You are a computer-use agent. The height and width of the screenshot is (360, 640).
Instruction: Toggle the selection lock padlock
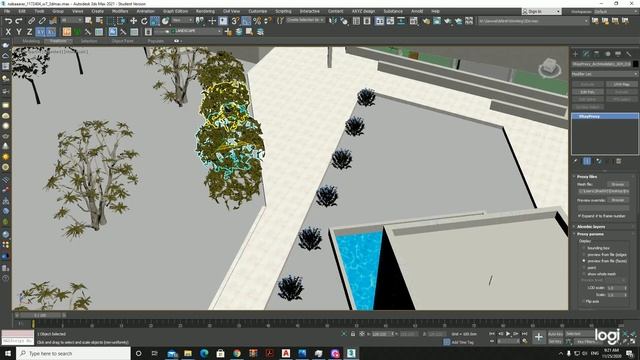(x=353, y=334)
